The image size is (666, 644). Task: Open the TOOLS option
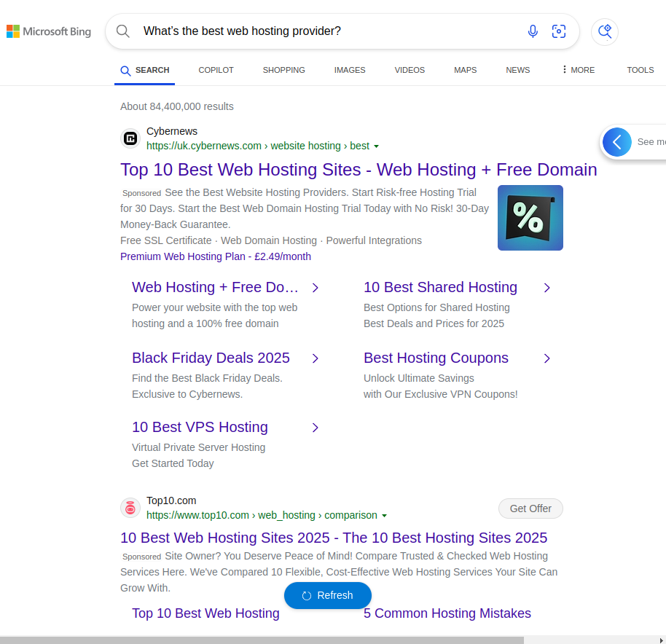click(640, 70)
